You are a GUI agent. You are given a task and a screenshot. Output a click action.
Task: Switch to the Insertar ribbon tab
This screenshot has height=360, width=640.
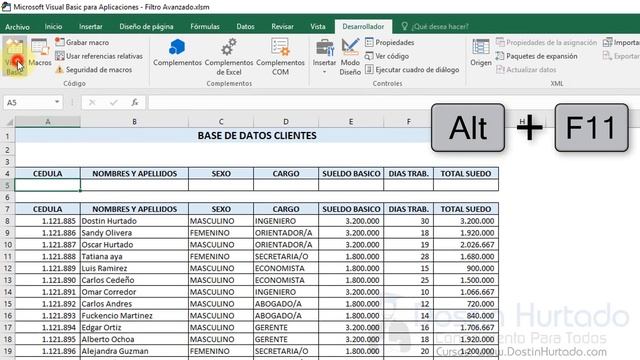91,27
